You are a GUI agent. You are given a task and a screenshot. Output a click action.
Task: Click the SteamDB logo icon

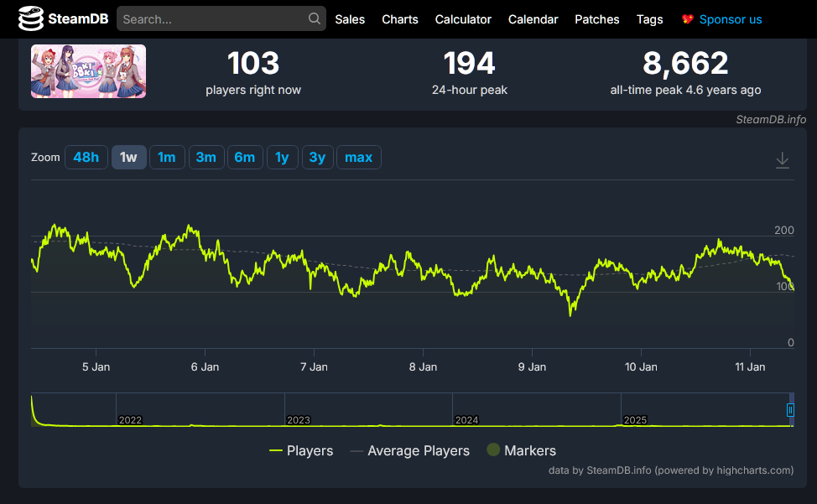click(x=31, y=18)
